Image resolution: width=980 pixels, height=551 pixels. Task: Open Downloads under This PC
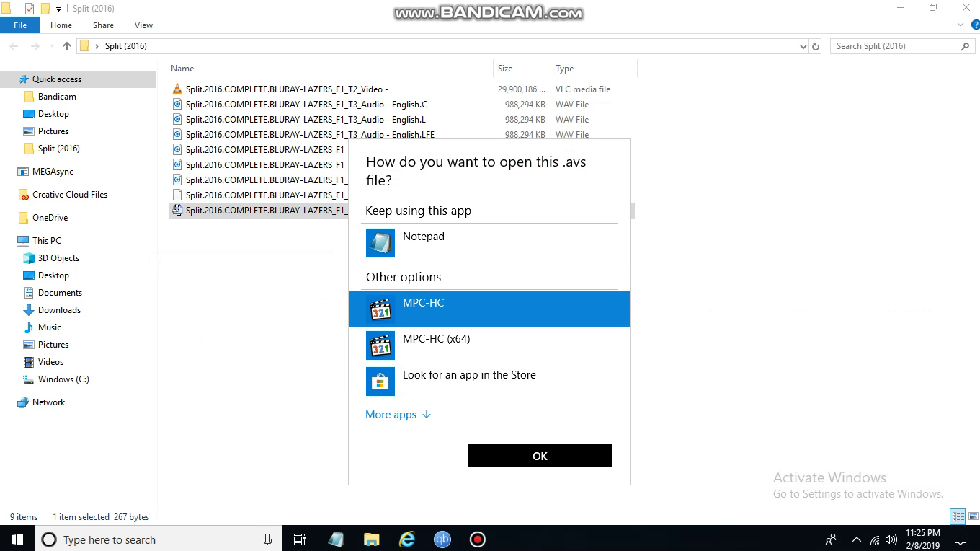(59, 310)
